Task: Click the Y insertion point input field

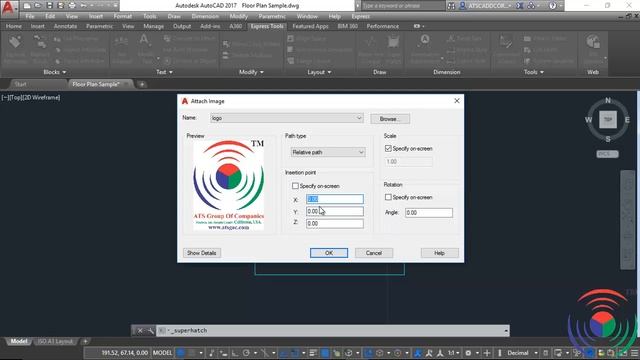Action: [335, 211]
